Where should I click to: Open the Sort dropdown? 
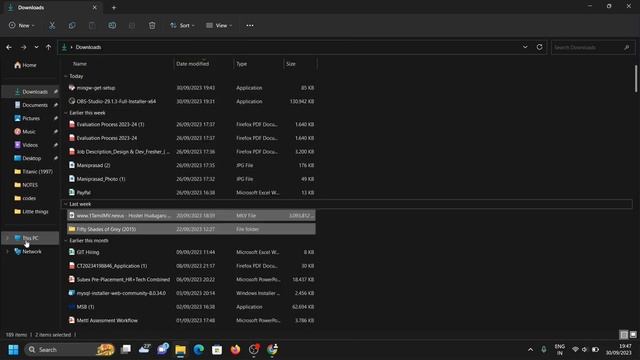(182, 25)
